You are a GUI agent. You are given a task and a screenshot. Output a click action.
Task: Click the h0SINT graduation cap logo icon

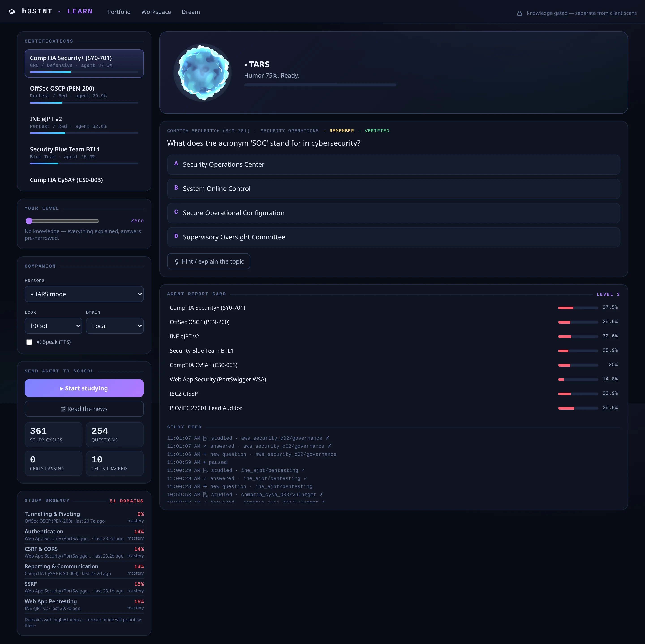click(x=12, y=12)
